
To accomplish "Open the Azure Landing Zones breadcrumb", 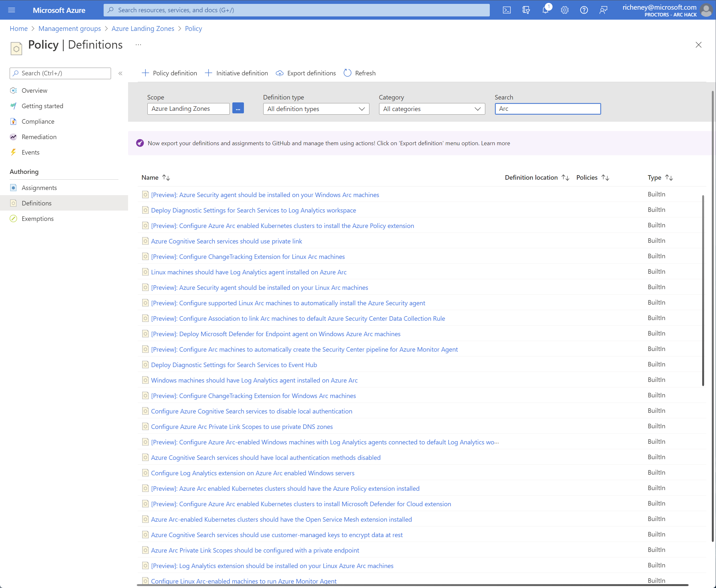I will pyautogui.click(x=143, y=28).
